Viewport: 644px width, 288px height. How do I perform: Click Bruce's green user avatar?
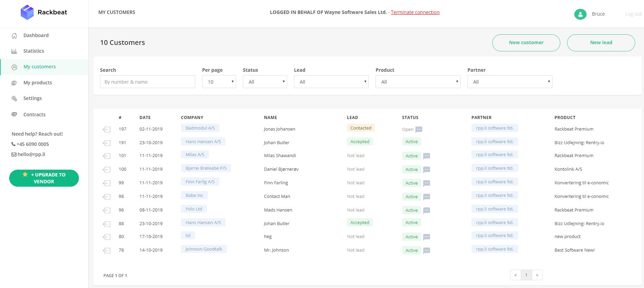coord(580,14)
